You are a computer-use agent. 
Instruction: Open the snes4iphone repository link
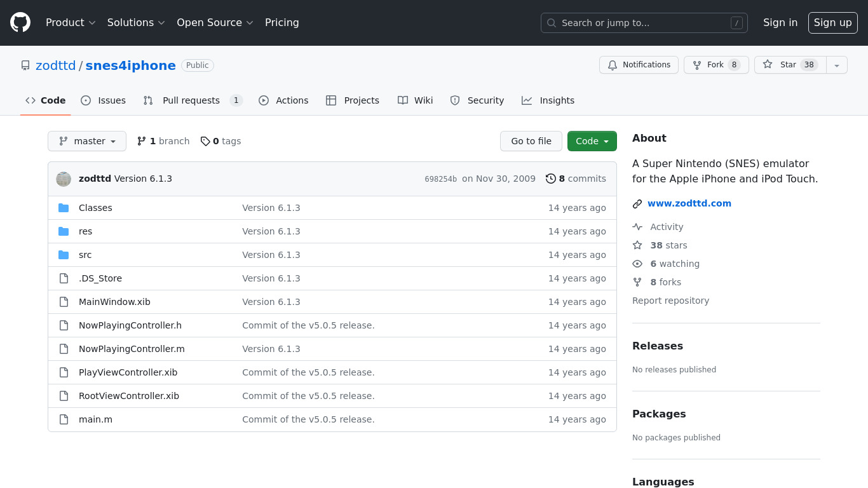pos(130,65)
